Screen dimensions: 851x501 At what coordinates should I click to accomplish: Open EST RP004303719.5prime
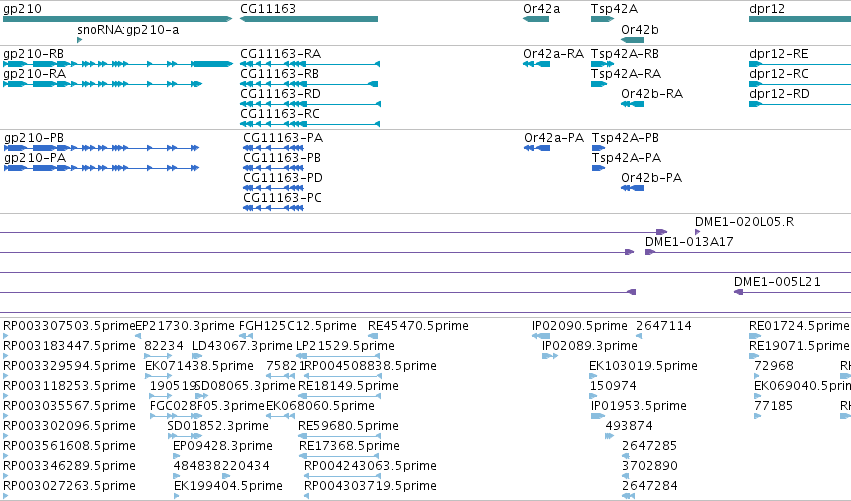(x=370, y=486)
